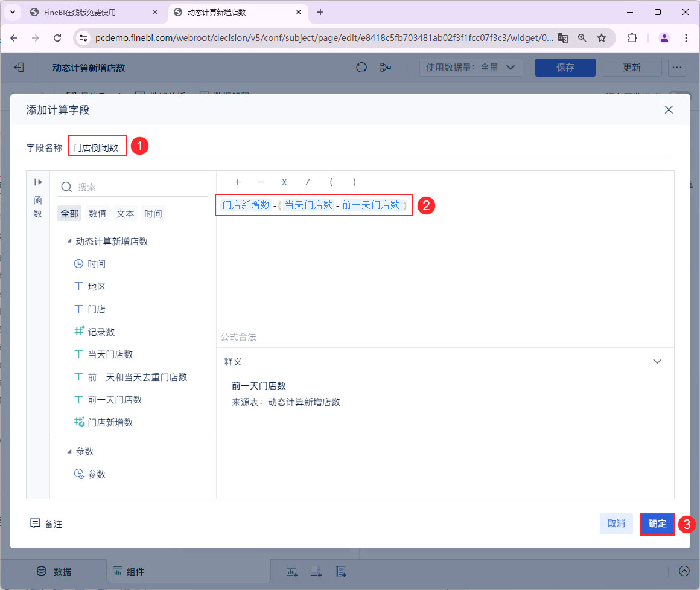
Task: Select the 时间 field in tree
Action: [97, 263]
